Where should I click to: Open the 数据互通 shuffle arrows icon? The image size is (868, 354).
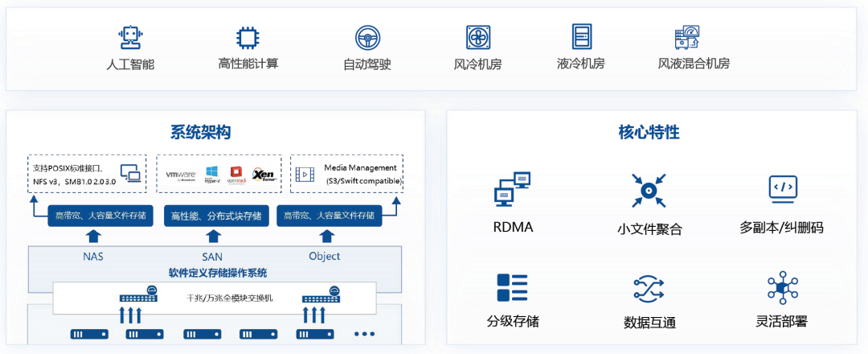649,288
